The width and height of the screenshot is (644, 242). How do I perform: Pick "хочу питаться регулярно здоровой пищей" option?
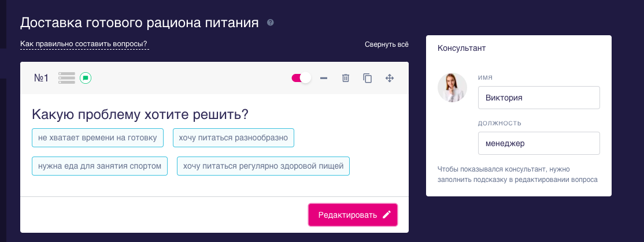pyautogui.click(x=263, y=166)
